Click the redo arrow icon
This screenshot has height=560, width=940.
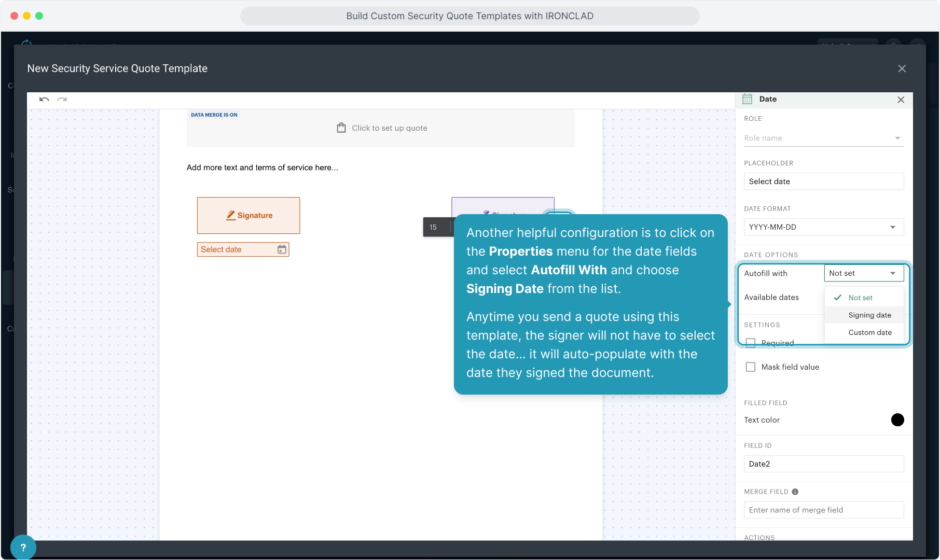62,99
